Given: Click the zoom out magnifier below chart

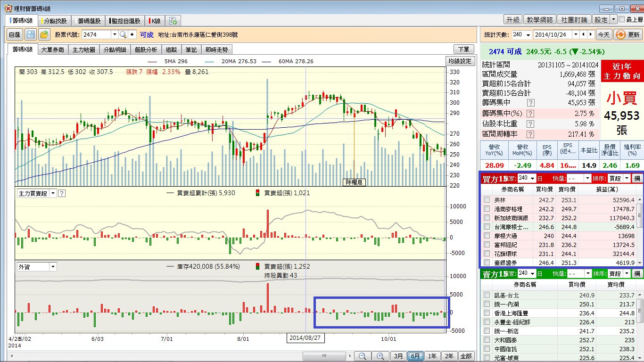Looking at the screenshot, I should click(362, 356).
